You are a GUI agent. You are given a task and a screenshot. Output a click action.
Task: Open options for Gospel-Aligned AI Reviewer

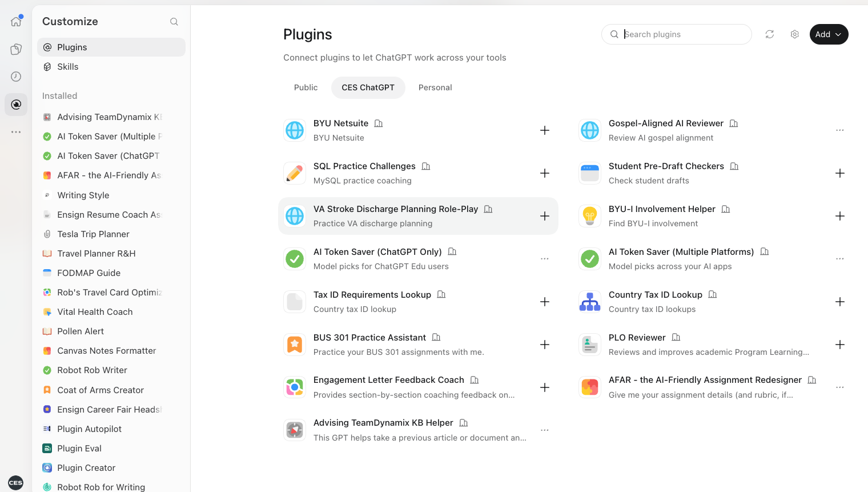840,130
